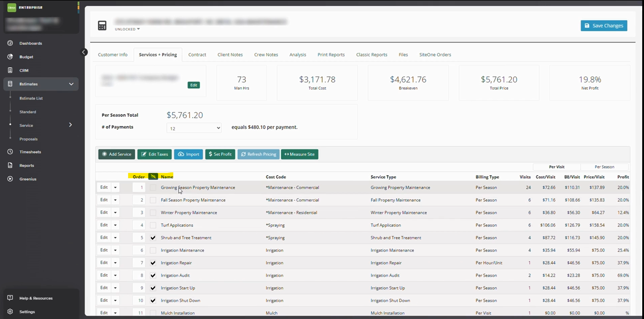Open Standard under Estimates
Image resolution: width=644 pixels, height=319 pixels.
click(x=28, y=112)
